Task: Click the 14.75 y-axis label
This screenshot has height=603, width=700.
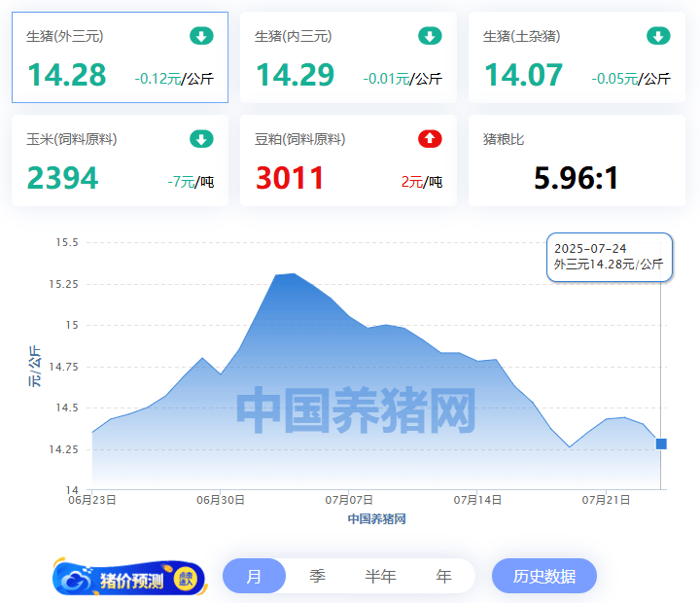Action: pyautogui.click(x=64, y=367)
